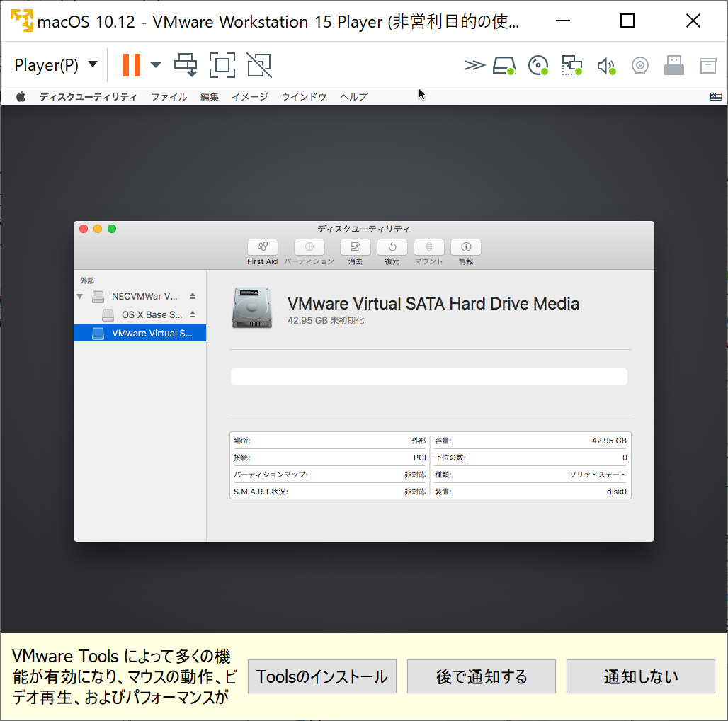The image size is (728, 721).
Task: Click 42.95 GB capacity value
Action: [609, 441]
